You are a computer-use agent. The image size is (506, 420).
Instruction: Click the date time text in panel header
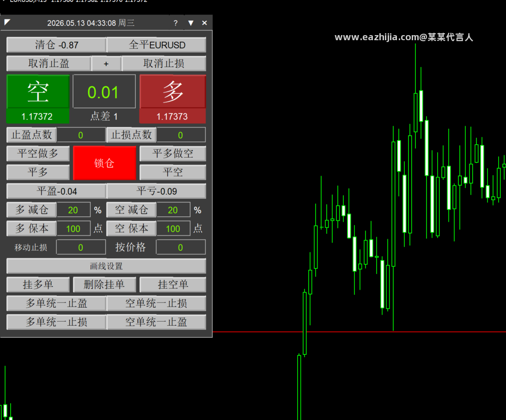(x=91, y=23)
